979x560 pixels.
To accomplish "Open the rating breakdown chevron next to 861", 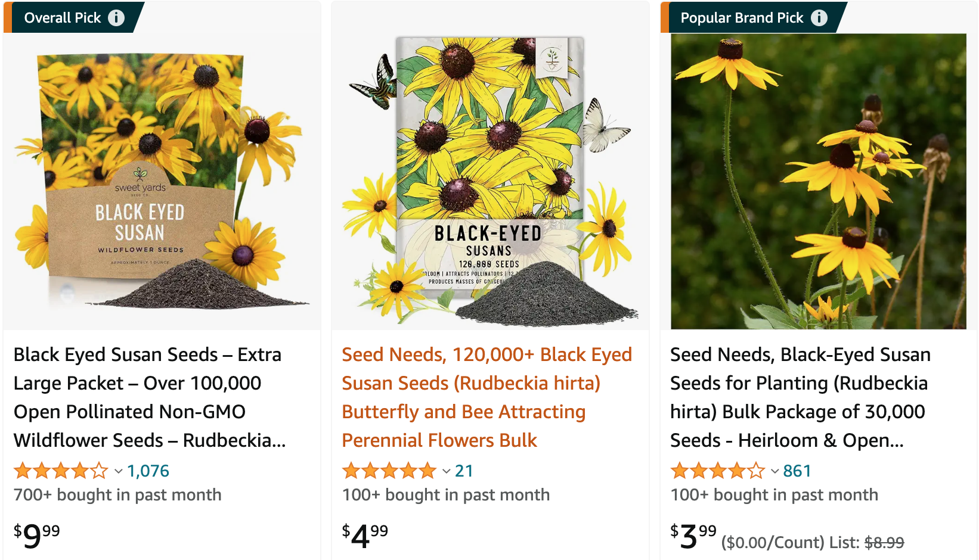I will [775, 472].
